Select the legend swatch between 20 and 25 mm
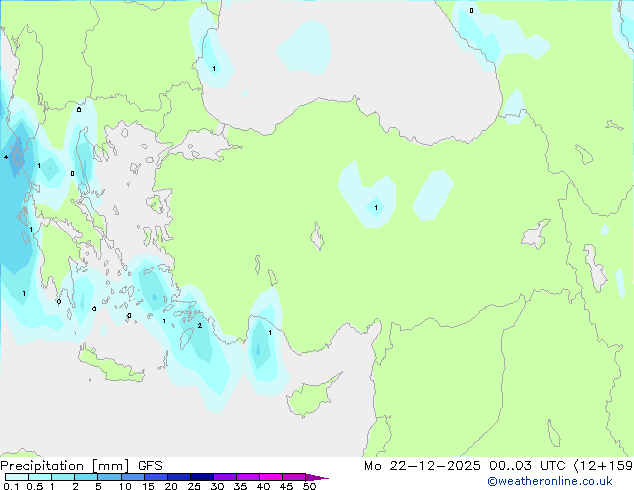The image size is (634, 490). click(179, 477)
